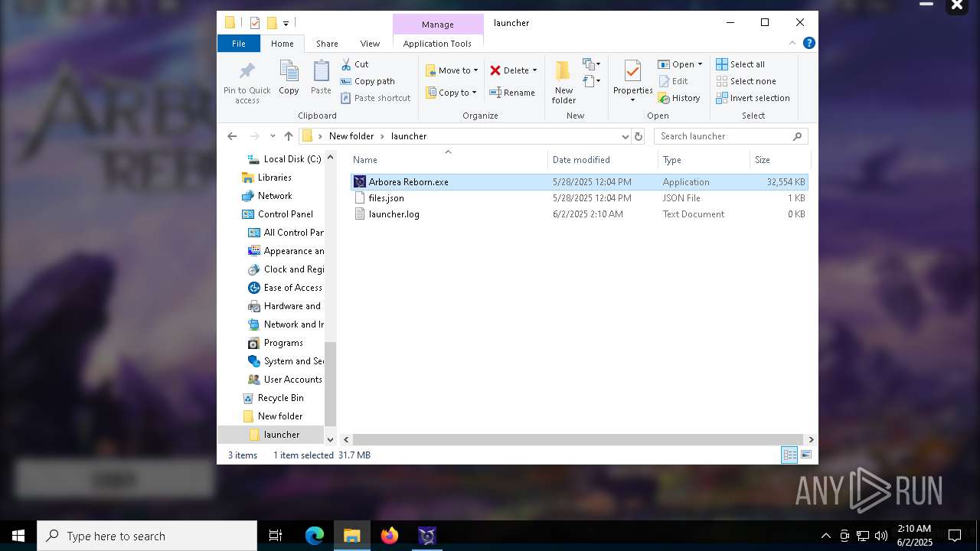Collapse the ribbon with chevron
The height and width of the screenshot is (551, 980).
[792, 43]
